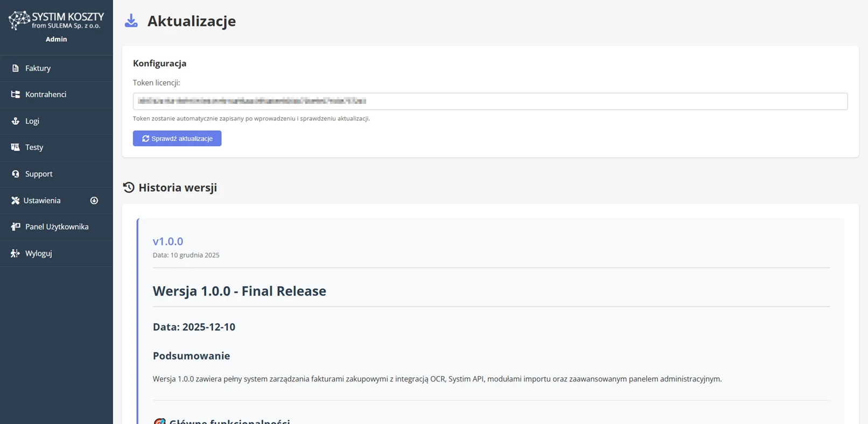This screenshot has width=868, height=424.
Task: Open the Faktury menu item
Action: tap(38, 68)
